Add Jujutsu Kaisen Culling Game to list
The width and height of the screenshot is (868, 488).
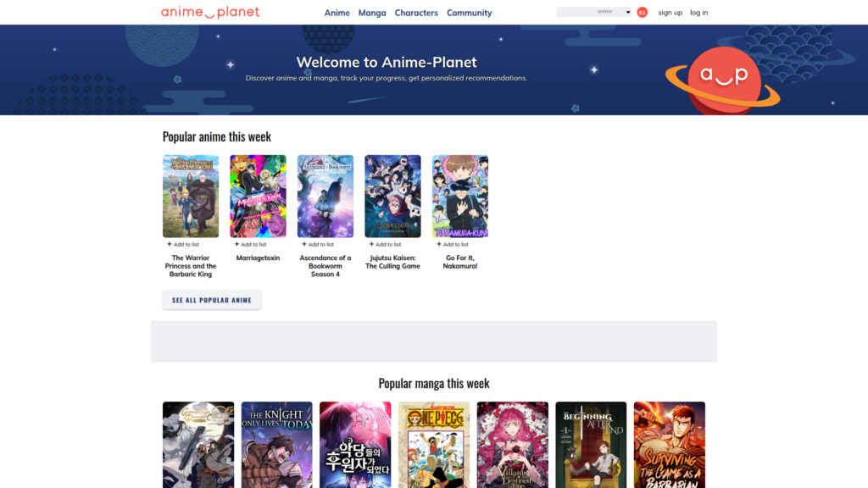[385, 244]
